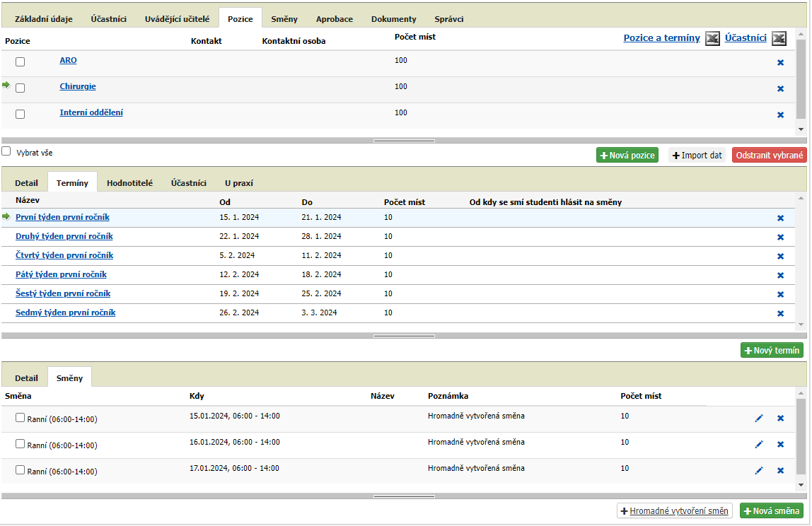Open the Správci tab
812x526 pixels.
coord(449,19)
